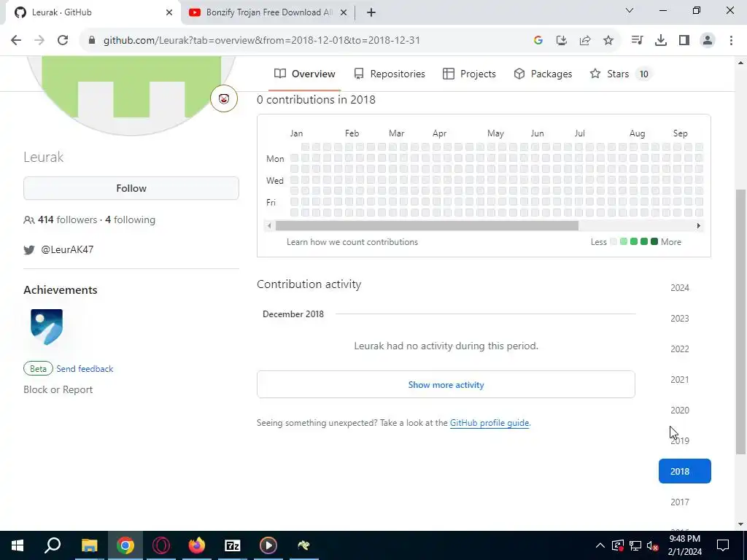View the 4 following list
Image resolution: width=747 pixels, height=560 pixels.
[130, 220]
